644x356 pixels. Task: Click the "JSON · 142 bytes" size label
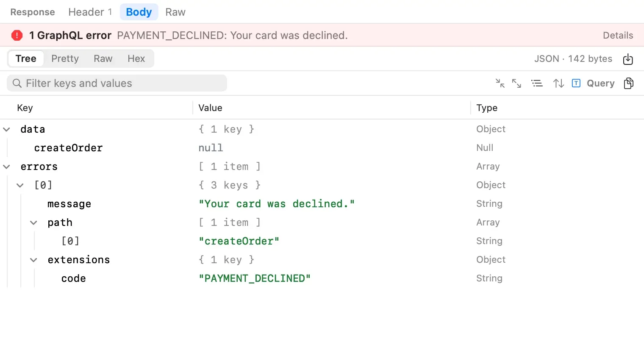click(573, 58)
